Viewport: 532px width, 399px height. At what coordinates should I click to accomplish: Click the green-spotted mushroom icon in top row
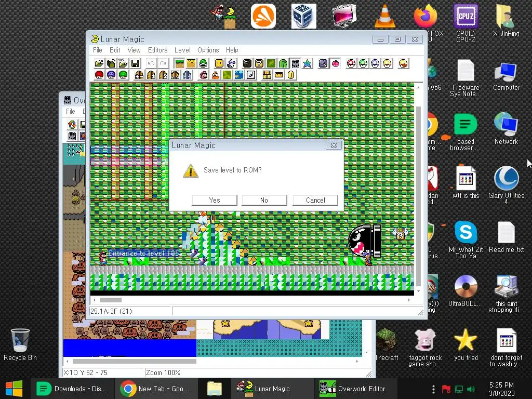[363, 63]
